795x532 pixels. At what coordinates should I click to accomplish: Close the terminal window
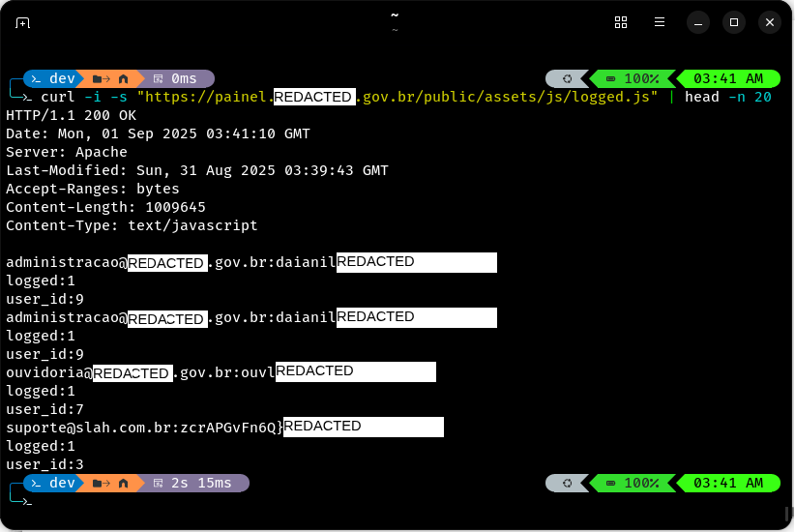click(x=770, y=23)
